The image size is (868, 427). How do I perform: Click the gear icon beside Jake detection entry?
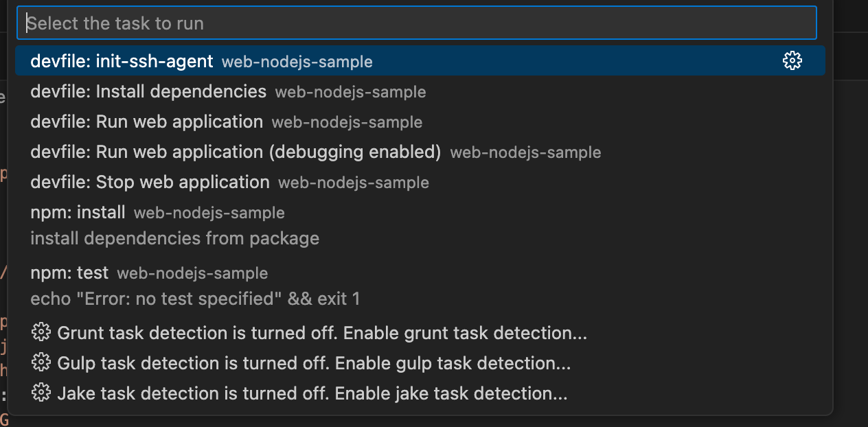point(41,393)
